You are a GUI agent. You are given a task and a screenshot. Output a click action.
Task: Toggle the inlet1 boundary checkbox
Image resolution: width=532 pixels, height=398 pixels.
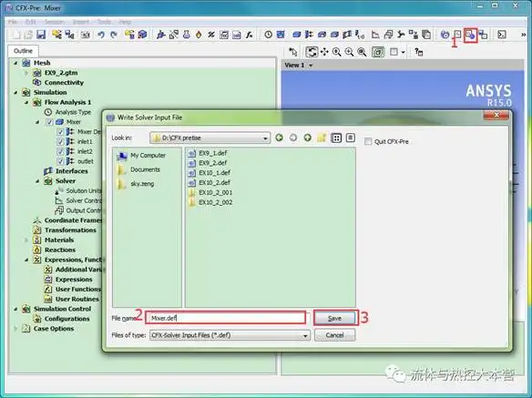click(x=60, y=141)
